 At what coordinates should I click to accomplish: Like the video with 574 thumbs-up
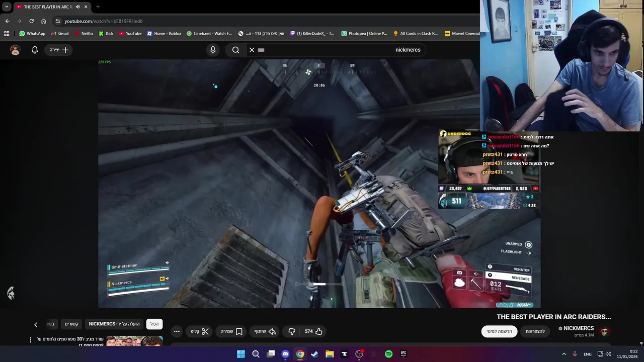[313, 331]
